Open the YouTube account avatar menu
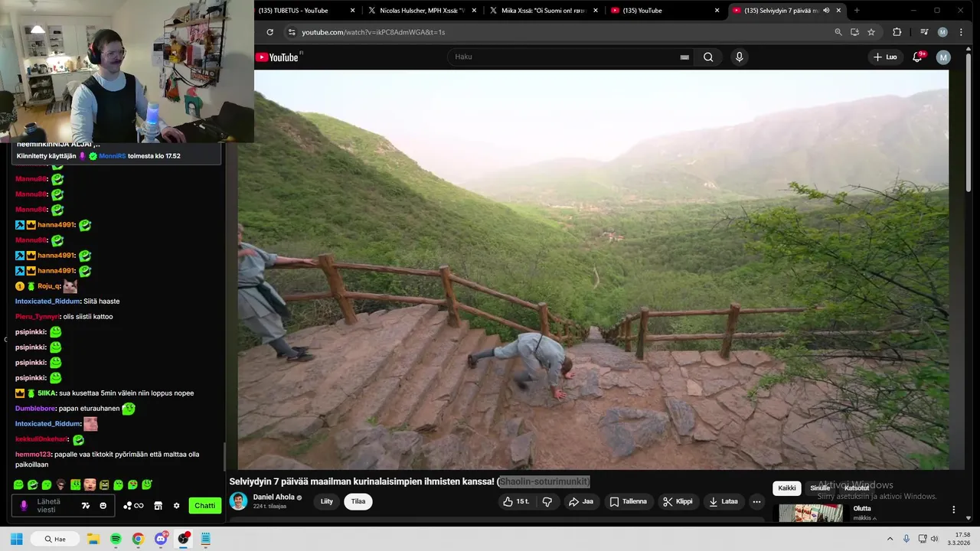980x551 pixels. pyautogui.click(x=943, y=57)
